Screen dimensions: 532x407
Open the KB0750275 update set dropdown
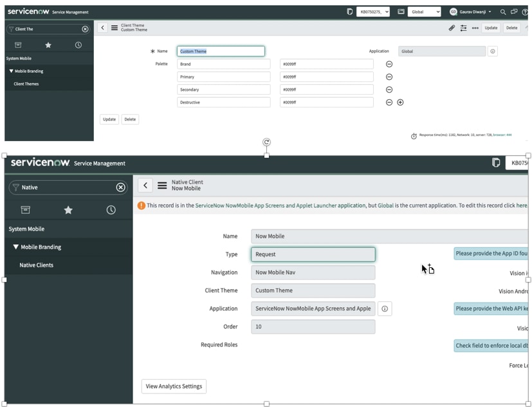pos(373,12)
